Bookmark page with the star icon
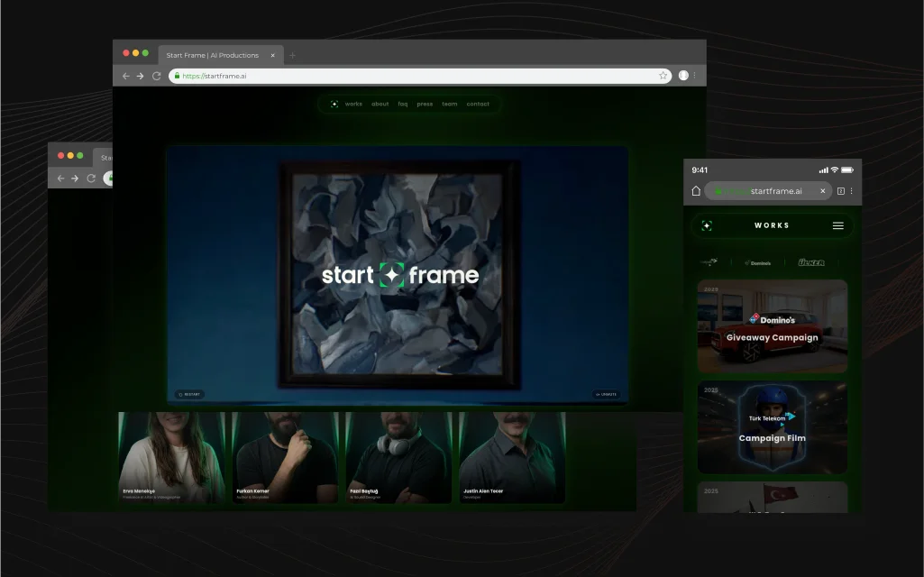Viewport: 924px width, 577px height. click(663, 76)
